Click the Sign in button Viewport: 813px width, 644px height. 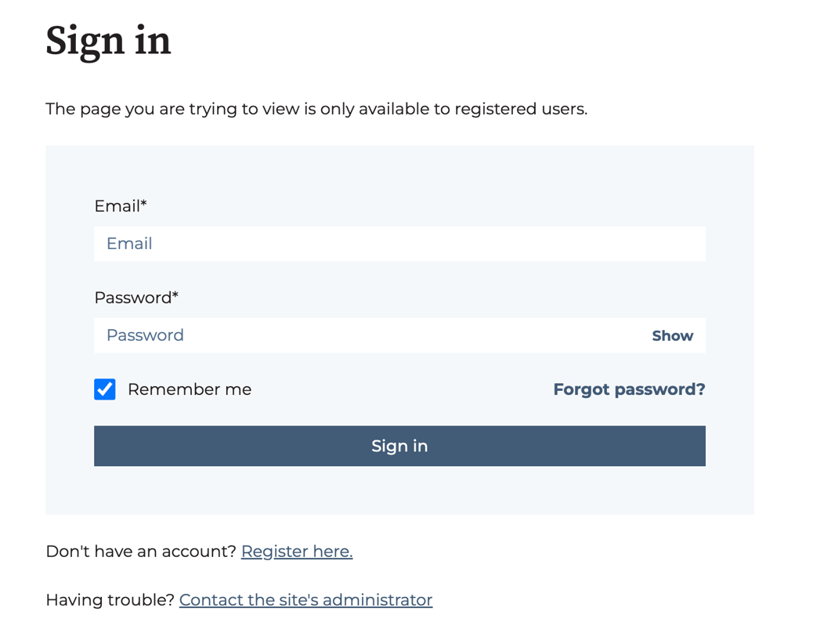click(x=399, y=445)
